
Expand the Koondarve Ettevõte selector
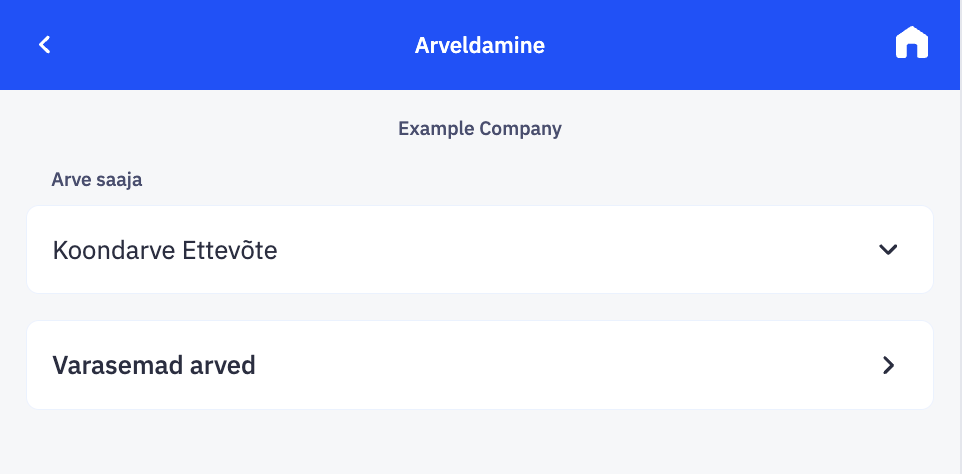coord(480,250)
